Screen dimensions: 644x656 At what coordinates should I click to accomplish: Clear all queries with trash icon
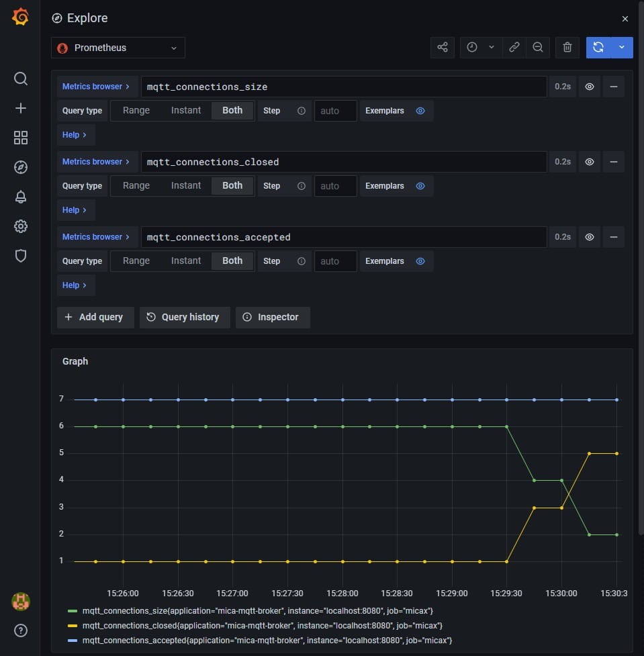coord(567,48)
